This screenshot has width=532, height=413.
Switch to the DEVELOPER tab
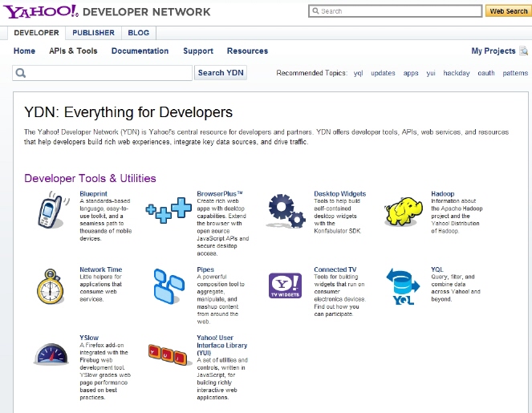tap(36, 33)
